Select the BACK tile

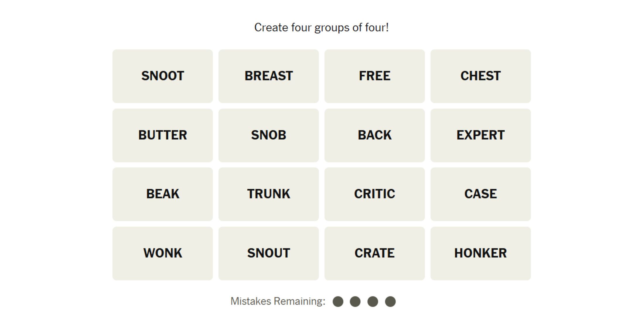375,134
